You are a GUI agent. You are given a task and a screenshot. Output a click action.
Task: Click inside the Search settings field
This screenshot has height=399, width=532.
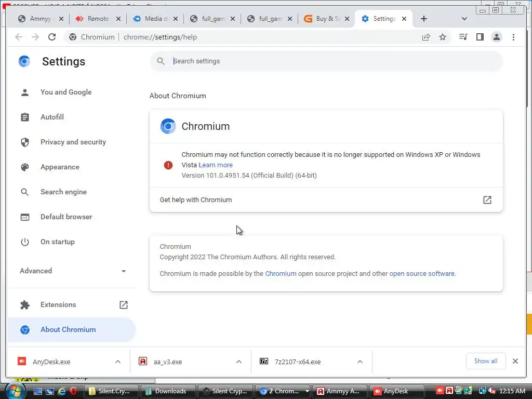click(326, 61)
